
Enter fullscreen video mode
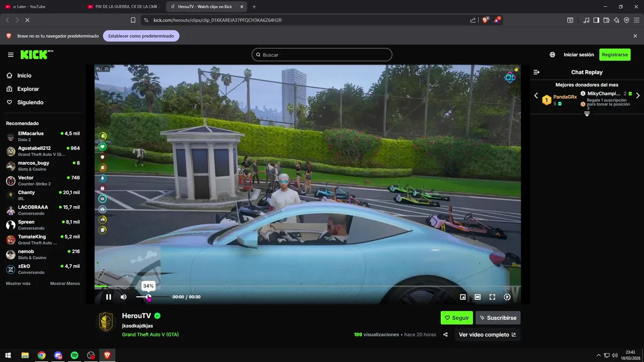493,297
